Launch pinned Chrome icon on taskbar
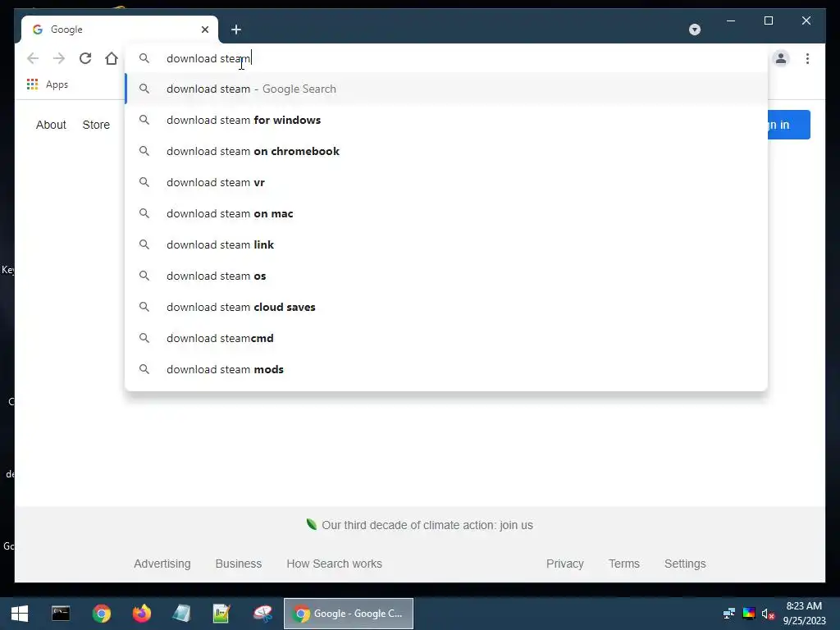The height and width of the screenshot is (630, 840). [101, 614]
